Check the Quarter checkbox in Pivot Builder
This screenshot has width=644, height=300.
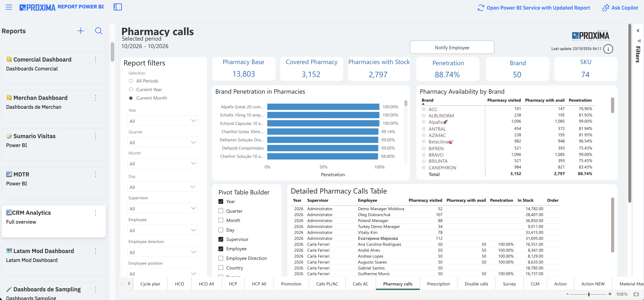click(221, 211)
